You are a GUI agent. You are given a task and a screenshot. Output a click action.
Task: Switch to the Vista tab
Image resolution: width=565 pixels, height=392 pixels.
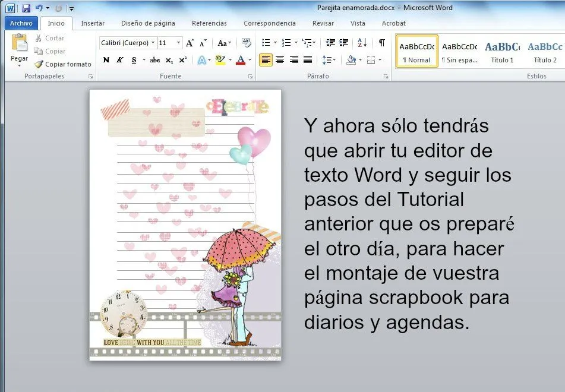click(358, 23)
